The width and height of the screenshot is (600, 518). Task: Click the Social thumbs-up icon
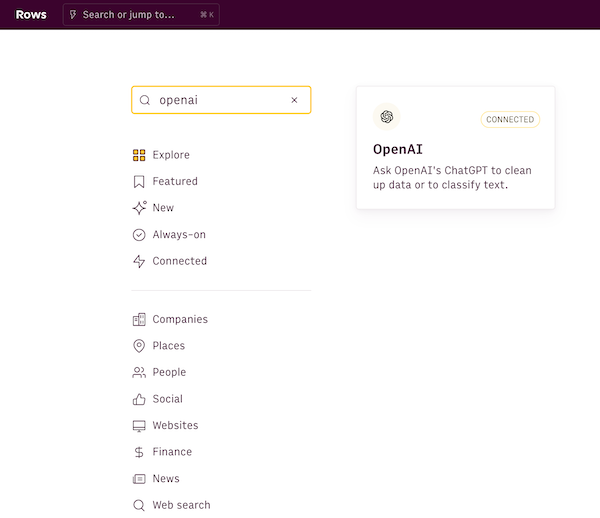(x=139, y=399)
